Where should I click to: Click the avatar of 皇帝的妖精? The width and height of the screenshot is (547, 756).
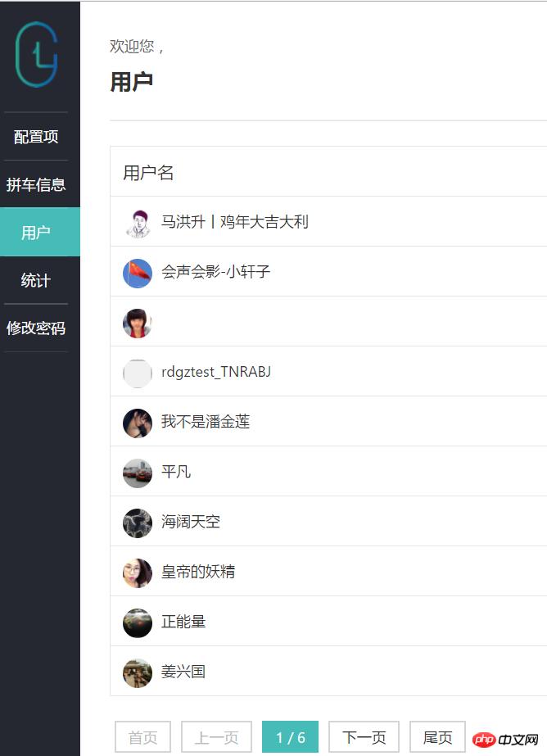(138, 573)
